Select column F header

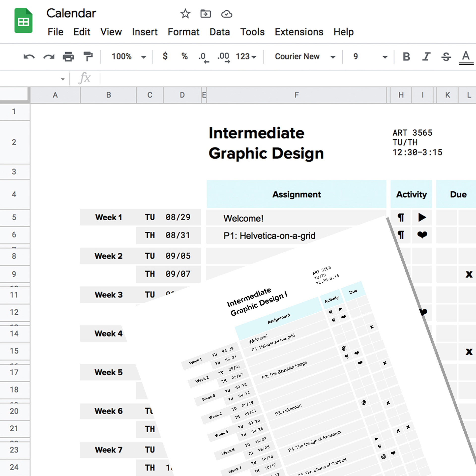(297, 95)
